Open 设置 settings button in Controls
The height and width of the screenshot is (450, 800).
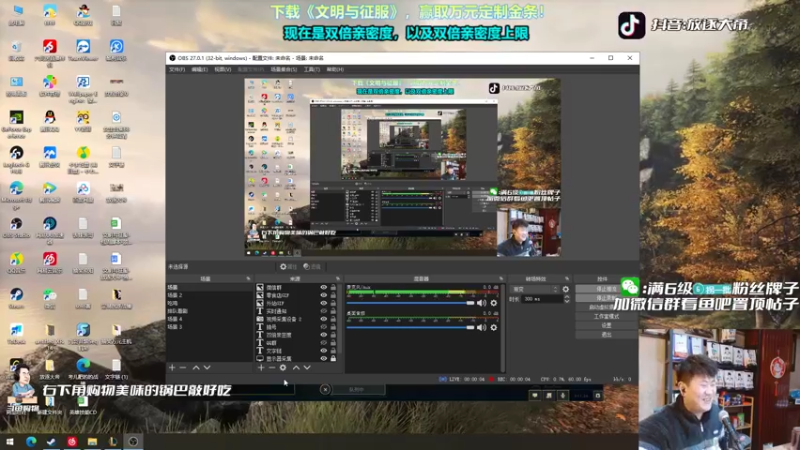coord(606,326)
